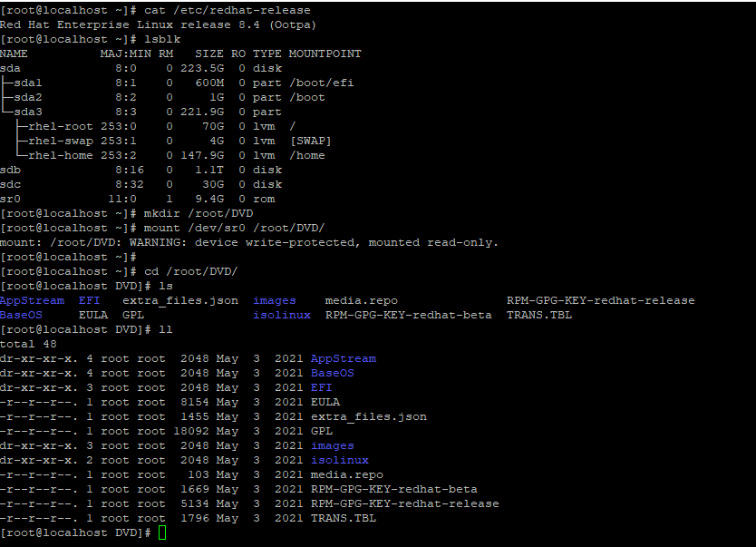Click the green terminal cursor block

point(162,532)
